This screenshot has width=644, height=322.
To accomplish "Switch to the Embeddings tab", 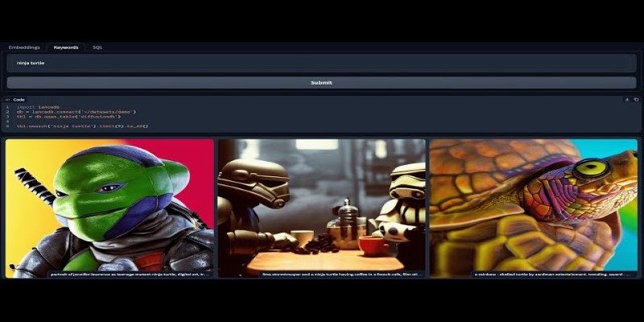I will coord(24,47).
